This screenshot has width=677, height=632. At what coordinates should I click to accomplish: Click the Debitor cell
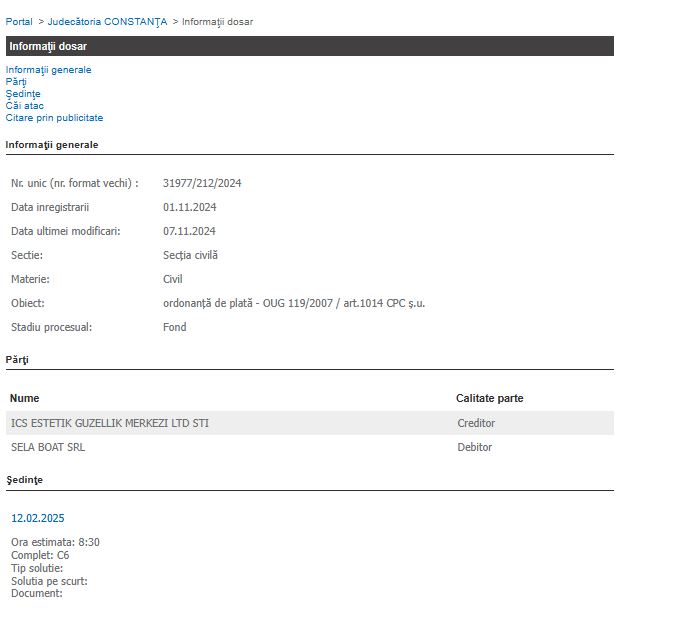click(475, 447)
